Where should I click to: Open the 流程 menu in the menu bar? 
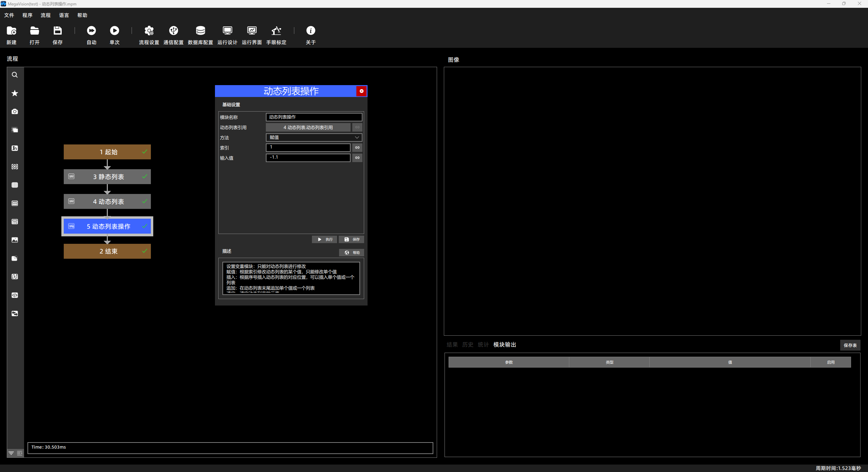click(x=46, y=15)
